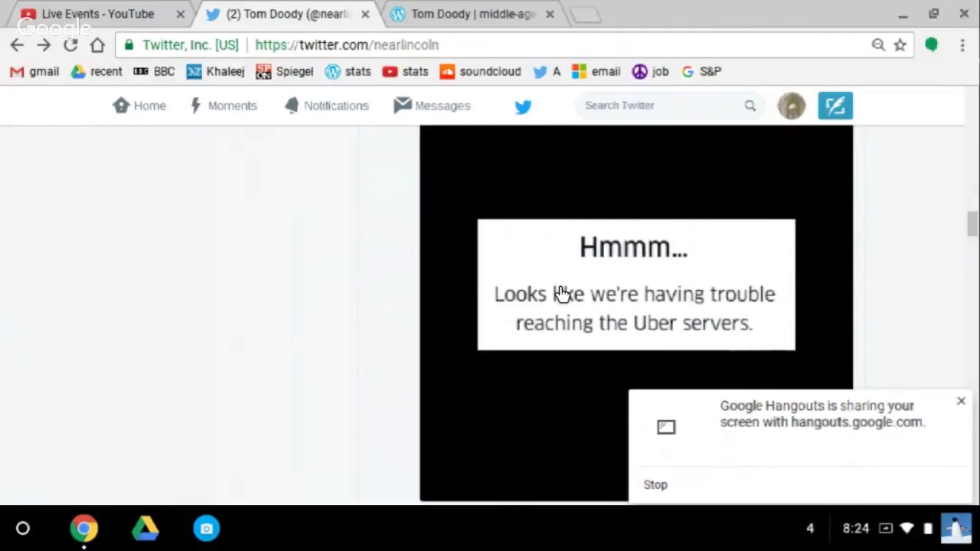The image size is (980, 551).
Task: Open the BBC bookmark
Action: click(154, 71)
